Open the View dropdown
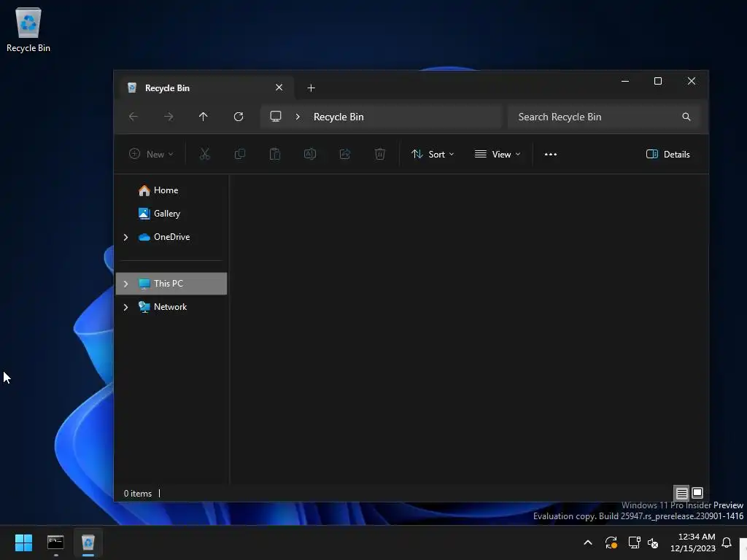Screen dimensions: 747x560 498,155
